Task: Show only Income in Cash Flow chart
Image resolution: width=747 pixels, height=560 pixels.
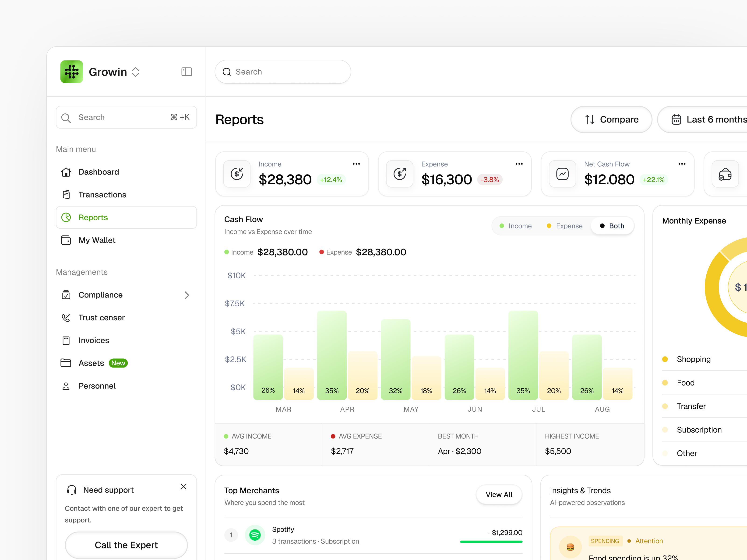Action: coord(516,226)
